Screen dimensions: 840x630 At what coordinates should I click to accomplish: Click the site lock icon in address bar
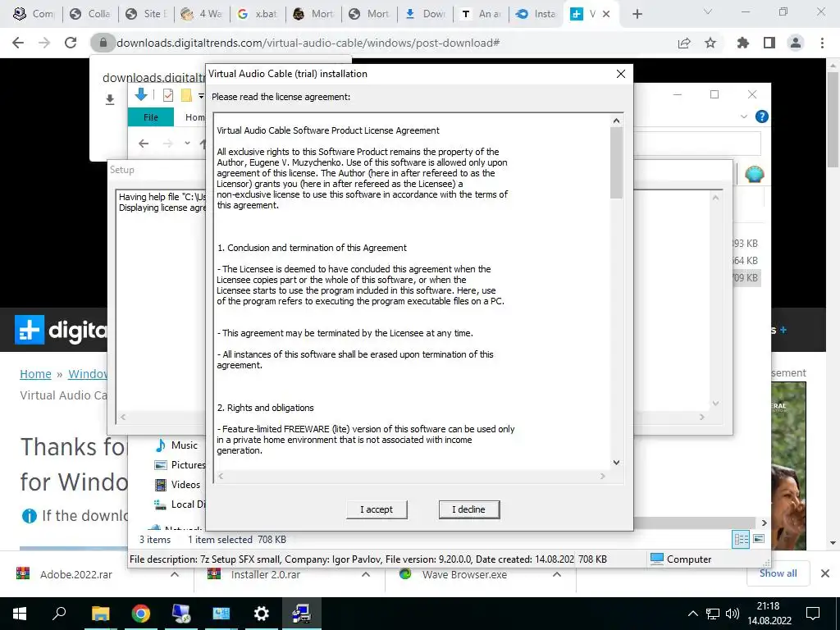[x=103, y=43]
